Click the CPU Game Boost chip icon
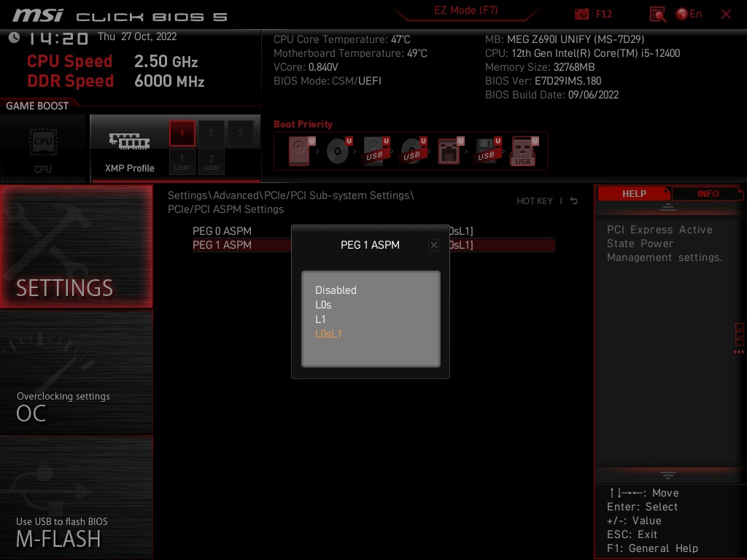Screen dimensions: 747x560 pos(43,141)
